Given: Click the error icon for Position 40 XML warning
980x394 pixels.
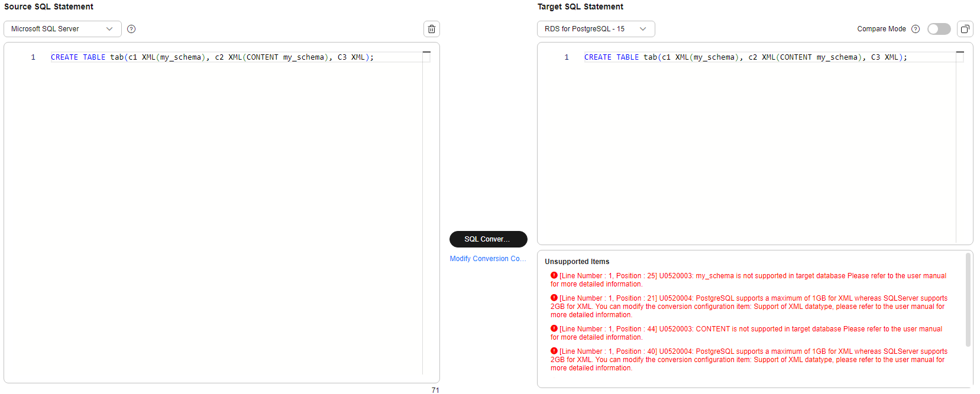Looking at the screenshot, I should point(554,351).
